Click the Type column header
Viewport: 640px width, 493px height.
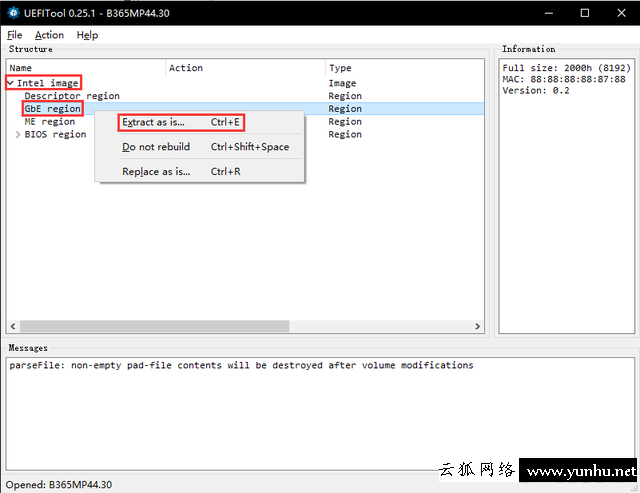404,68
